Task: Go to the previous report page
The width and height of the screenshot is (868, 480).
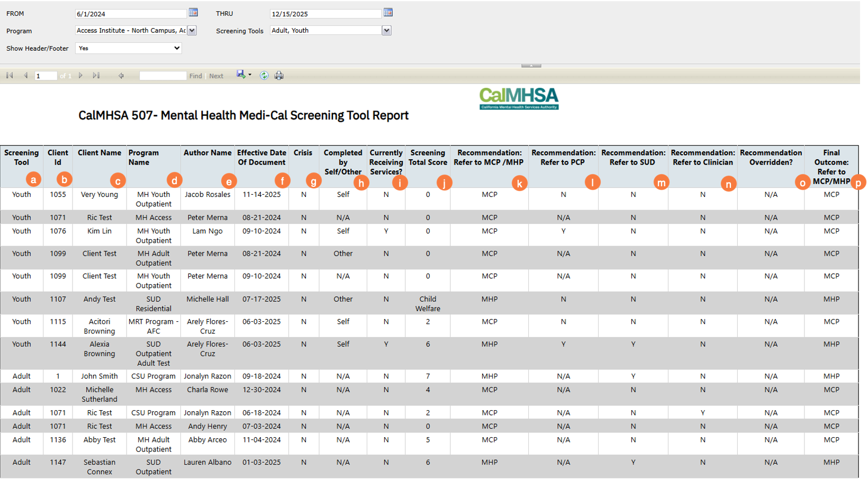Action: pyautogui.click(x=25, y=76)
